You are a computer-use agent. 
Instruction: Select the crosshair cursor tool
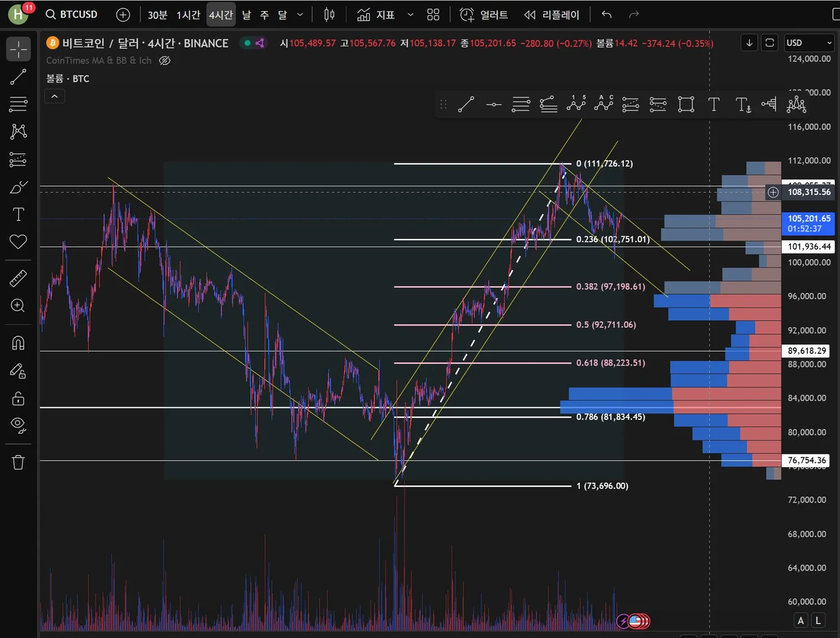pos(18,50)
